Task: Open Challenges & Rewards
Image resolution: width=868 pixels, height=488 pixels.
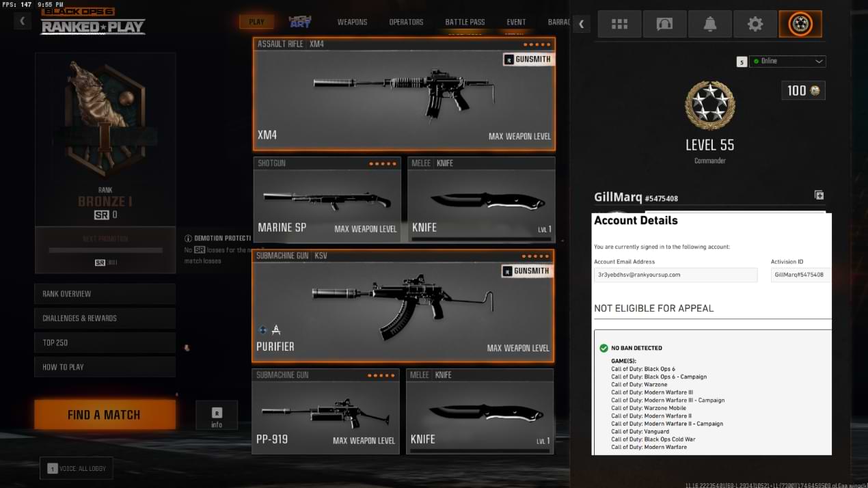Action: 105,318
